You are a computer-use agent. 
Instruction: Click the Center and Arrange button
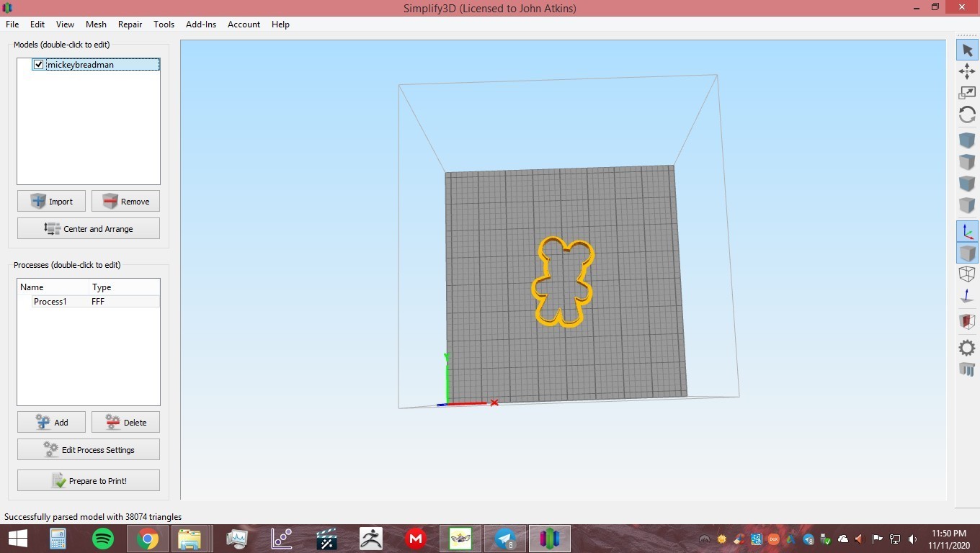(x=89, y=228)
